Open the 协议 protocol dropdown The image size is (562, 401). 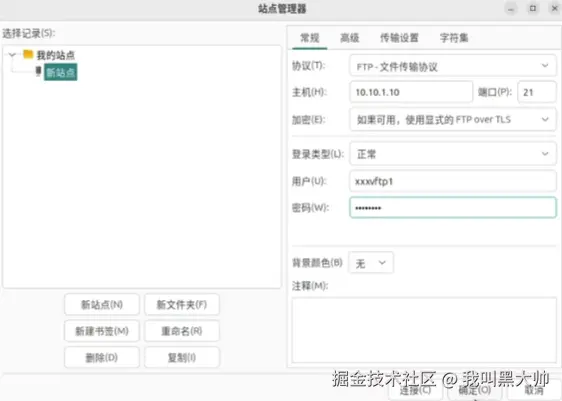click(453, 66)
